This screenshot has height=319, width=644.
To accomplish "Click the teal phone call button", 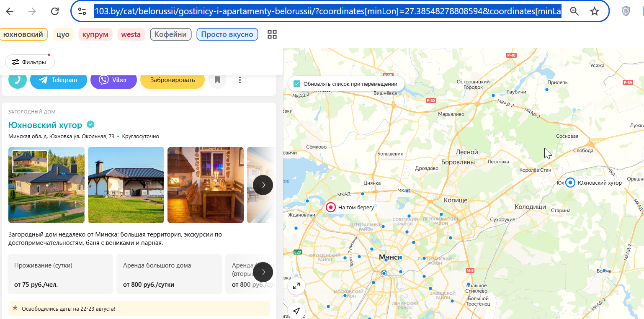I will point(18,80).
